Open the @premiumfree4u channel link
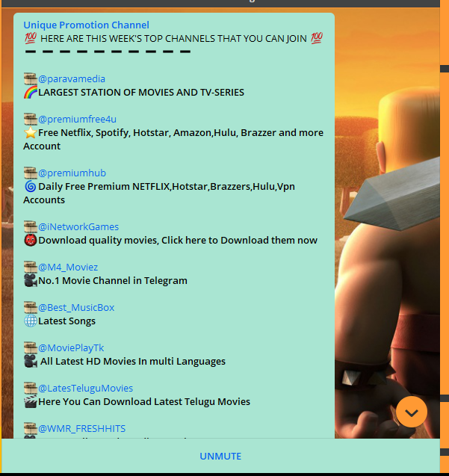 click(77, 120)
